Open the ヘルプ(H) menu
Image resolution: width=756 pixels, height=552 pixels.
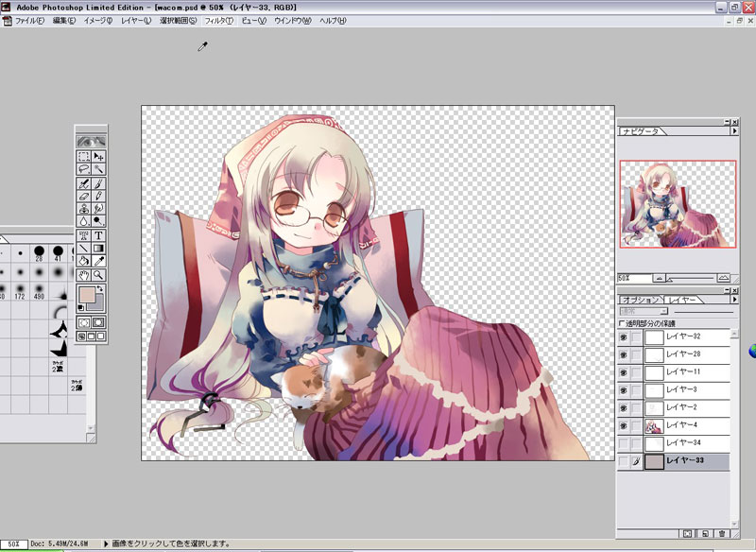click(333, 21)
